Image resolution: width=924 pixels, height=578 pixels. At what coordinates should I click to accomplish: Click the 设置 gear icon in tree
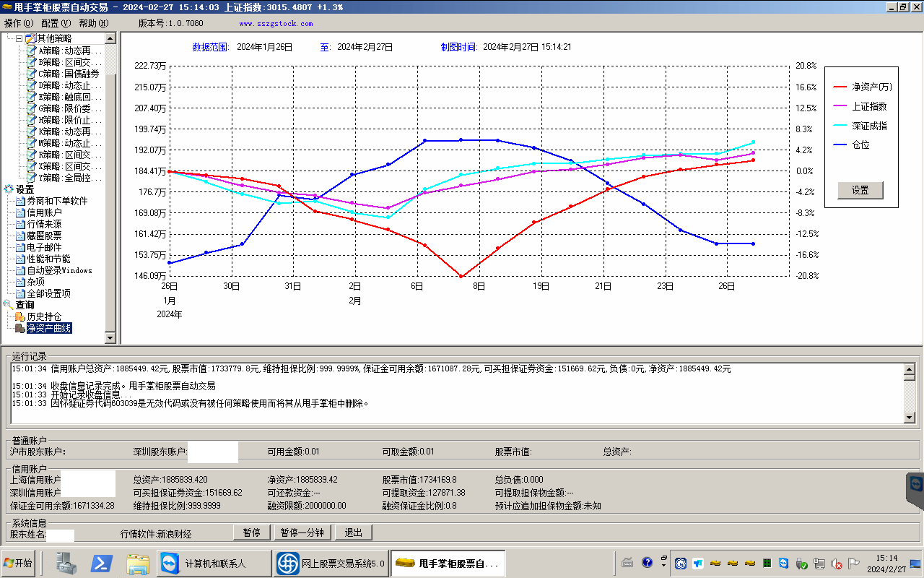pos(9,189)
